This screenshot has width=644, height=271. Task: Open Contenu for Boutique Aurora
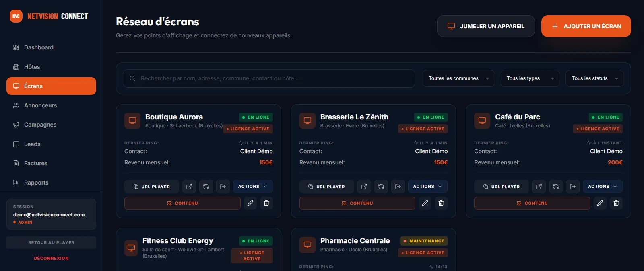point(182,203)
